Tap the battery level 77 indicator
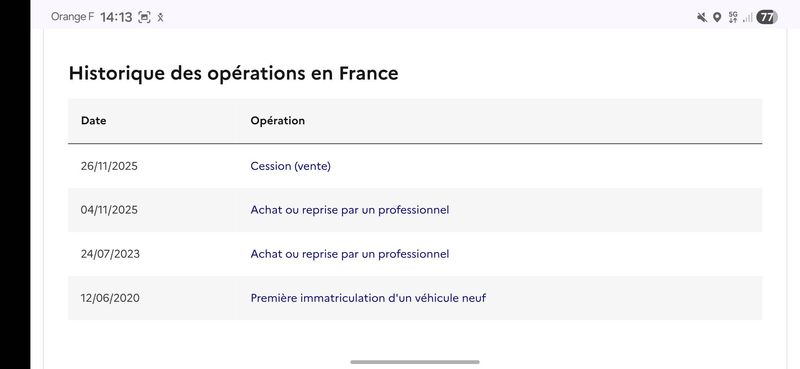The image size is (800, 369). [x=767, y=17]
